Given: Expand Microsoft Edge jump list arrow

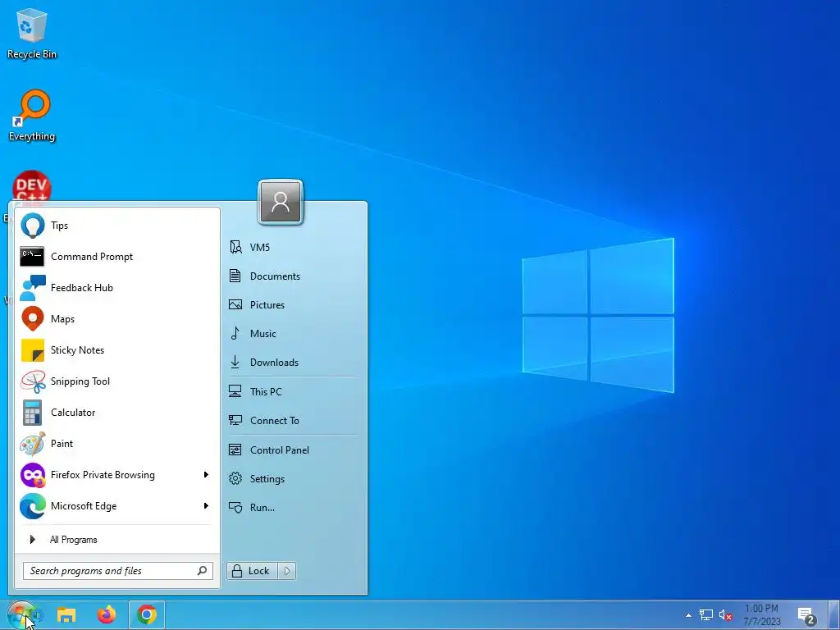Looking at the screenshot, I should point(206,505).
